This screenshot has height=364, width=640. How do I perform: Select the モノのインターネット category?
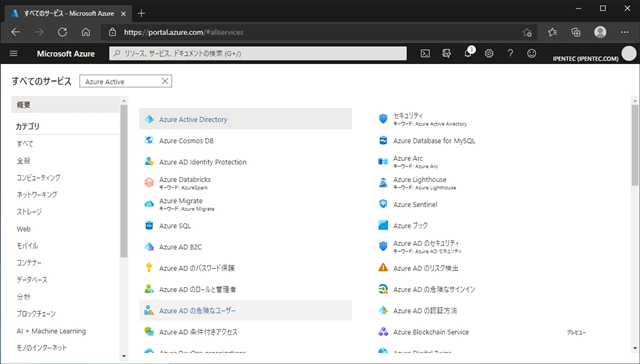(x=41, y=348)
